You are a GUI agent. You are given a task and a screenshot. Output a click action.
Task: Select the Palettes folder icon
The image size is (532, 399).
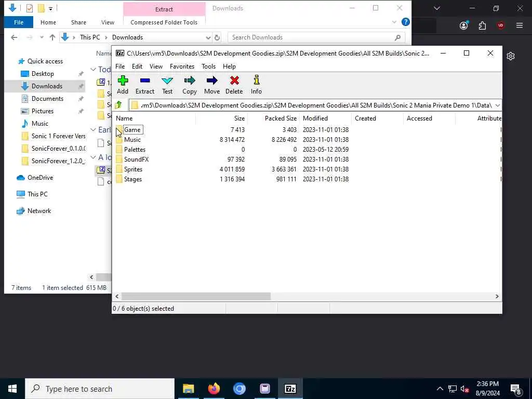click(119, 149)
